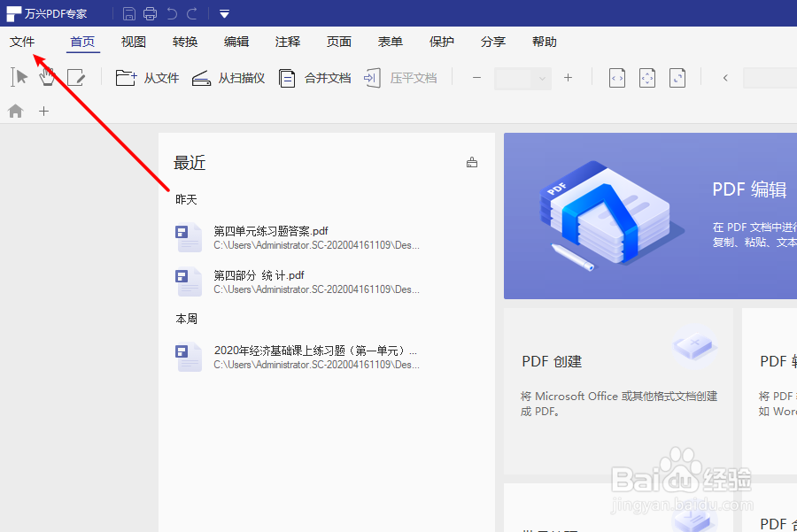Click the 压平文档 toolbar button

(400, 78)
